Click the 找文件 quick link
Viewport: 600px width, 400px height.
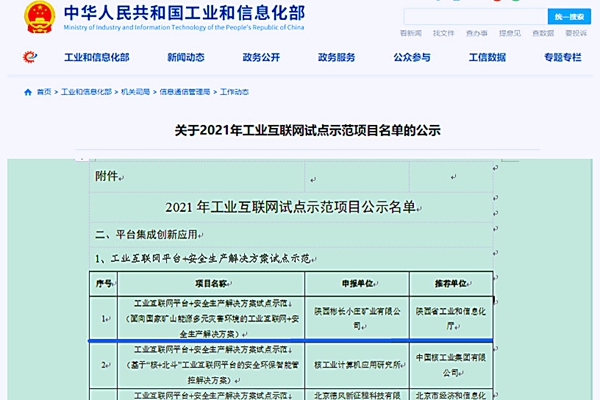point(444,33)
